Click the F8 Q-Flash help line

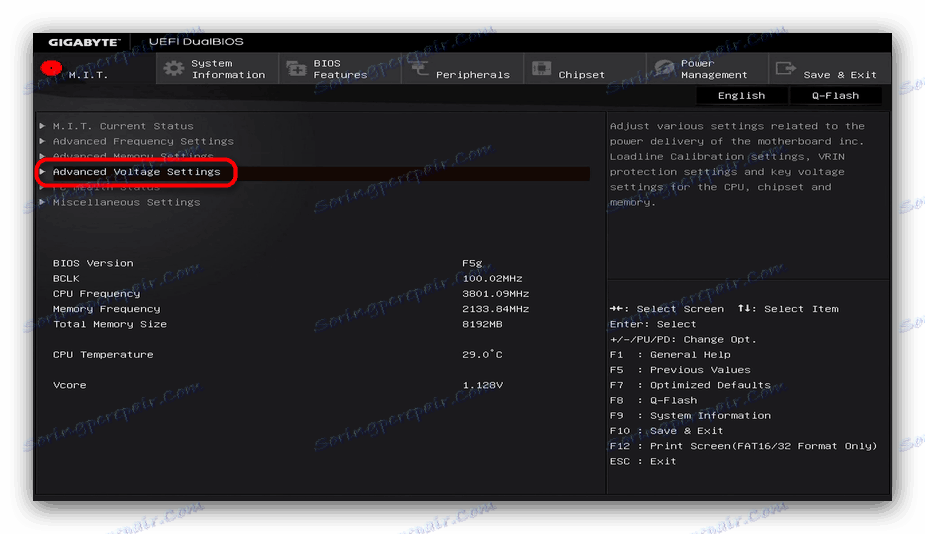pos(654,400)
